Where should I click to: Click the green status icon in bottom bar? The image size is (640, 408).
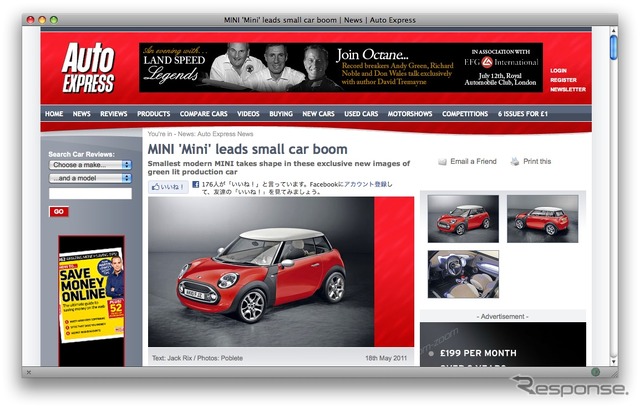click(596, 372)
